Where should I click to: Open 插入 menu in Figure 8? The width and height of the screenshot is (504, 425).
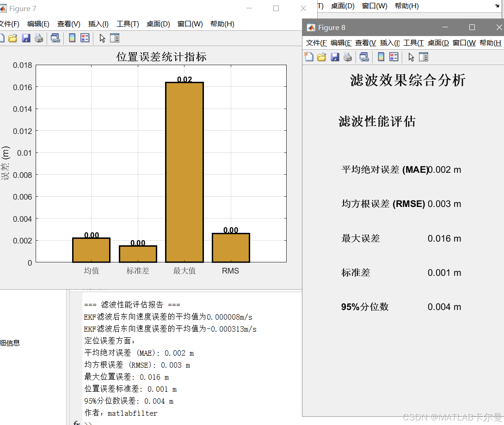click(390, 42)
